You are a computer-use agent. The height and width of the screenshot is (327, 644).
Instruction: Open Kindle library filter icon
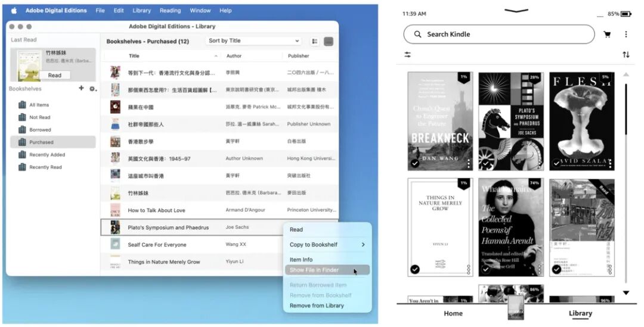point(408,55)
